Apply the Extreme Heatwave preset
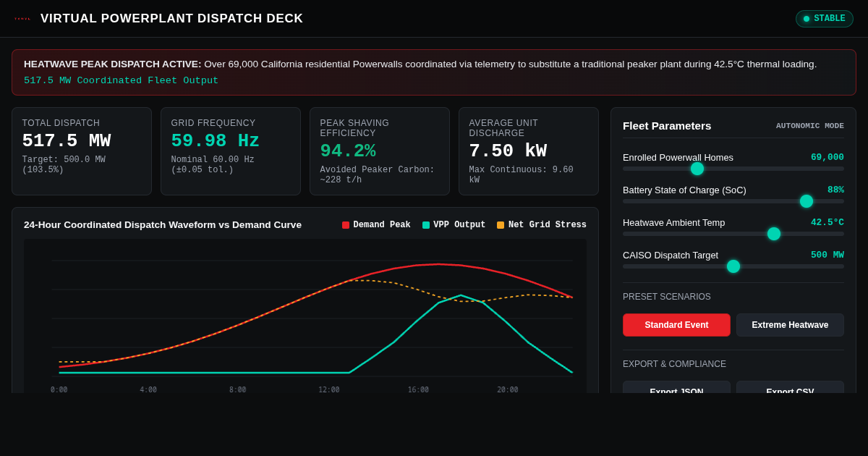The height and width of the screenshot is (456, 868). coord(790,325)
